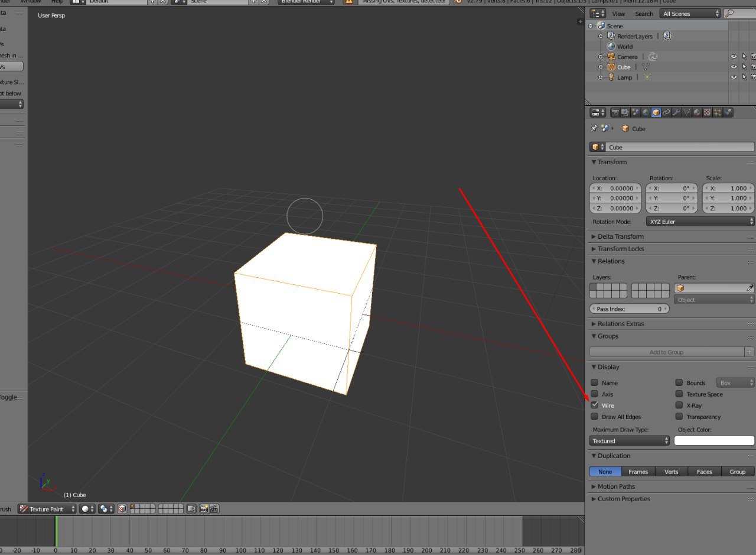
Task: Toggle selectability arrow for Cube in outliner
Action: pyautogui.click(x=744, y=67)
